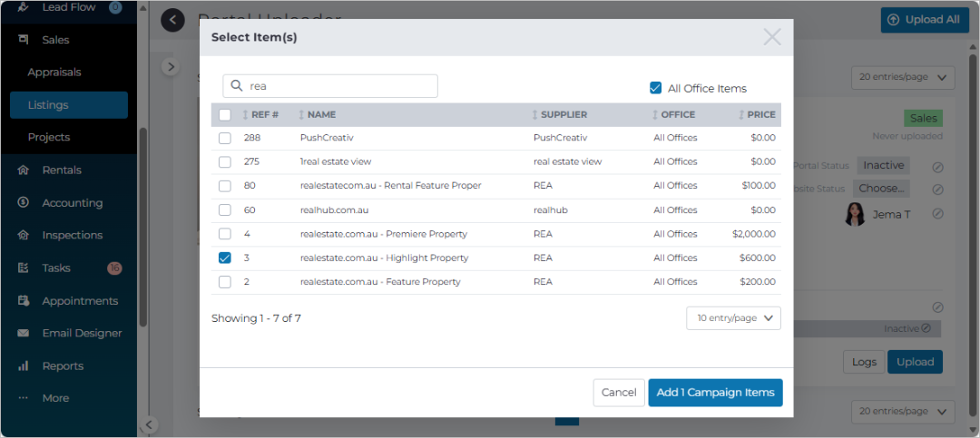Screen dimensions: 980x438
Task: Click the Reports bar chart icon
Action: pos(23,365)
